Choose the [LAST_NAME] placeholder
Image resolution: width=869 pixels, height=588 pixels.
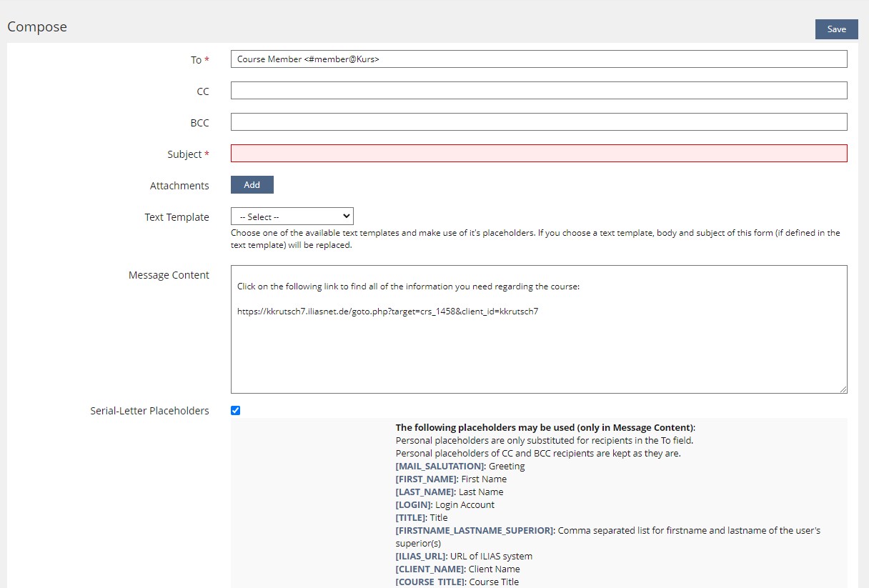click(x=425, y=492)
